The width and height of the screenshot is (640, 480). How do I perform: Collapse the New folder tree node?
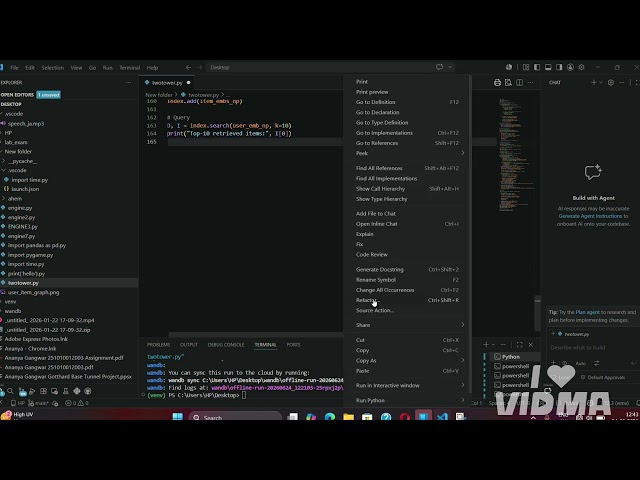18,151
